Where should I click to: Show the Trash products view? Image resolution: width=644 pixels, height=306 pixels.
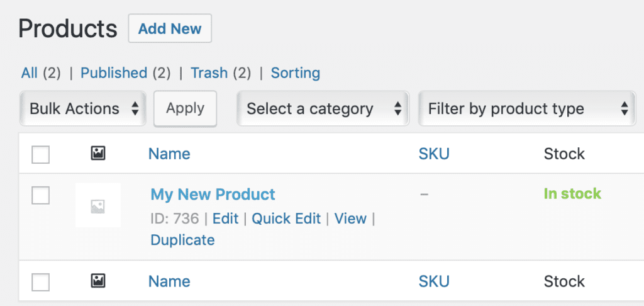[x=209, y=73]
